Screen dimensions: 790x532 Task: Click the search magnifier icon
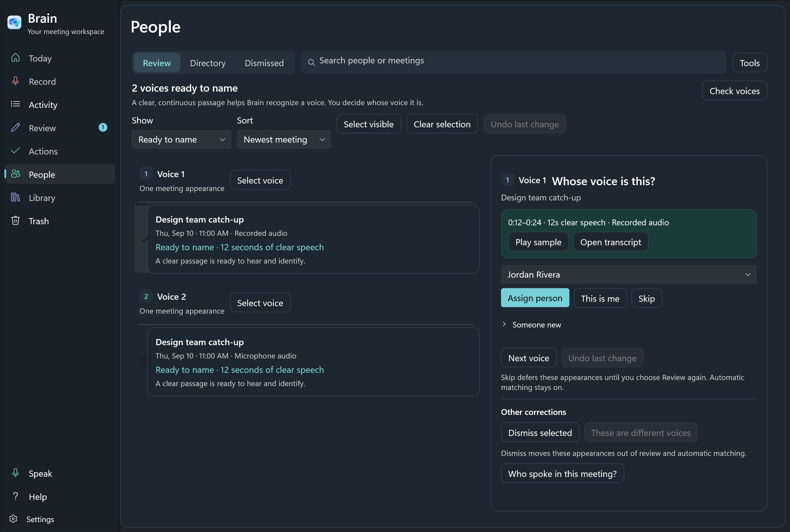(311, 63)
